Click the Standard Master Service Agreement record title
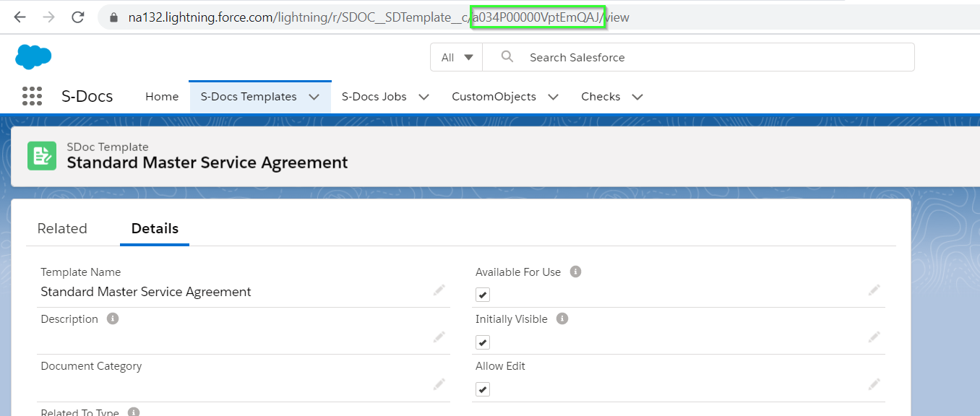The height and width of the screenshot is (416, 980). [x=207, y=162]
